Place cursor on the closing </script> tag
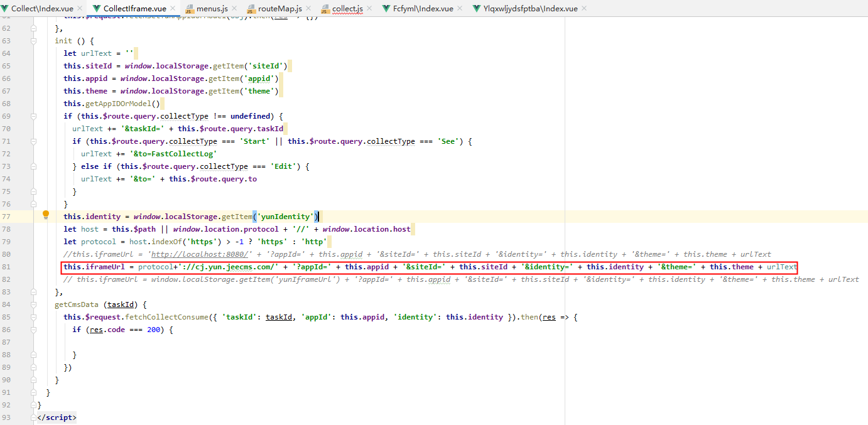 57,417
